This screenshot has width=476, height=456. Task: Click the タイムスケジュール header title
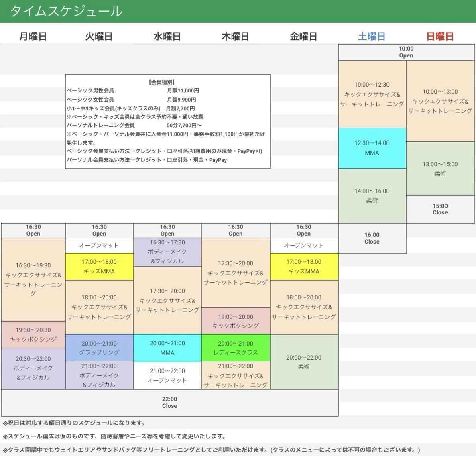[x=66, y=11]
